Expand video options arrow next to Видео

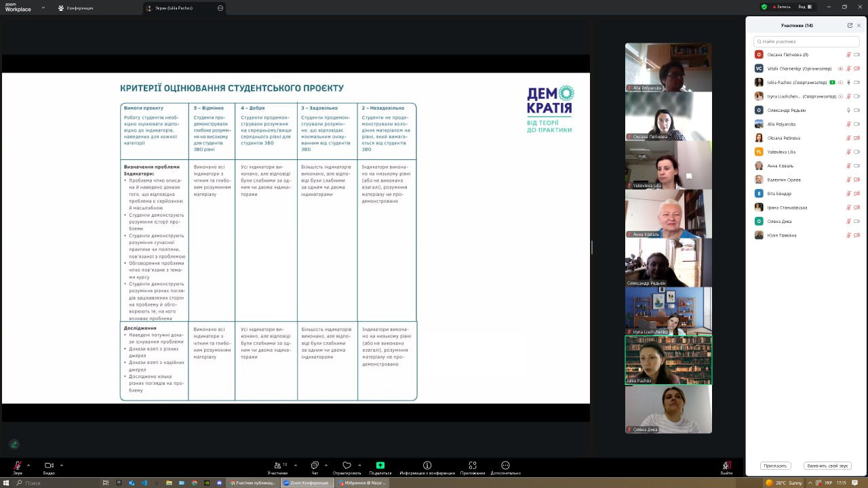[x=62, y=465]
